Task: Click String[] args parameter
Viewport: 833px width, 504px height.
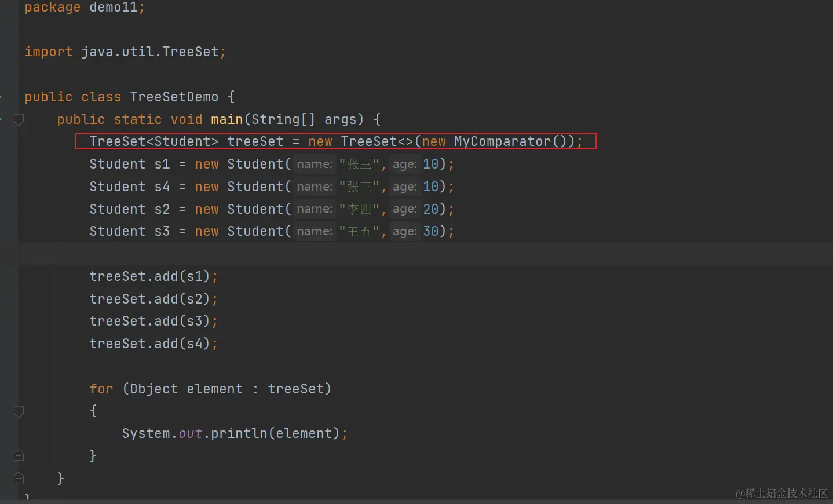Action: coord(308,119)
